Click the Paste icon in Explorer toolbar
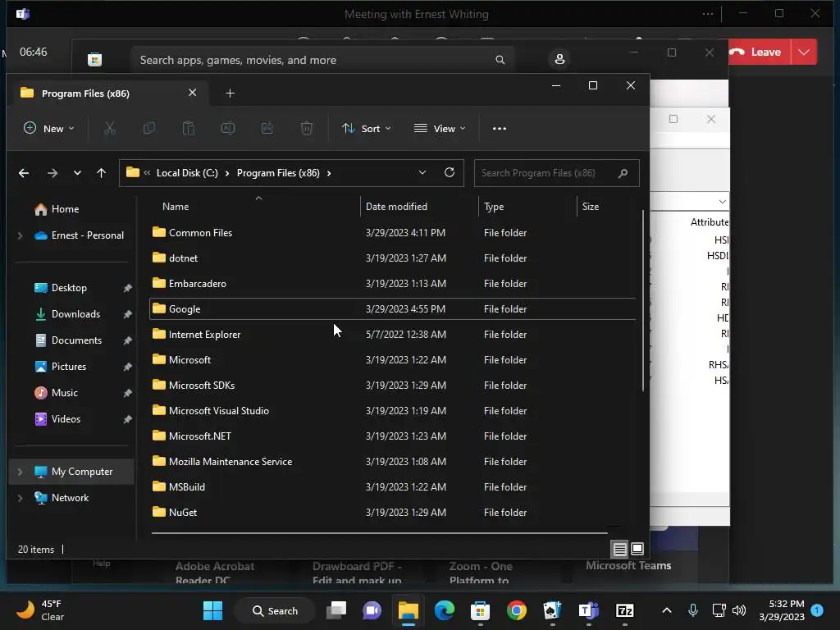The image size is (840, 630). [x=188, y=128]
